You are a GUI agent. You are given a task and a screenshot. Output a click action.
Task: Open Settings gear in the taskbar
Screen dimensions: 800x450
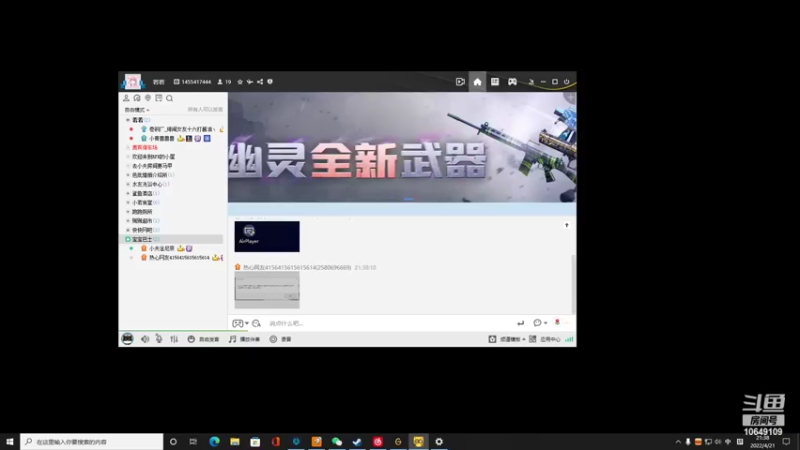coord(439,441)
